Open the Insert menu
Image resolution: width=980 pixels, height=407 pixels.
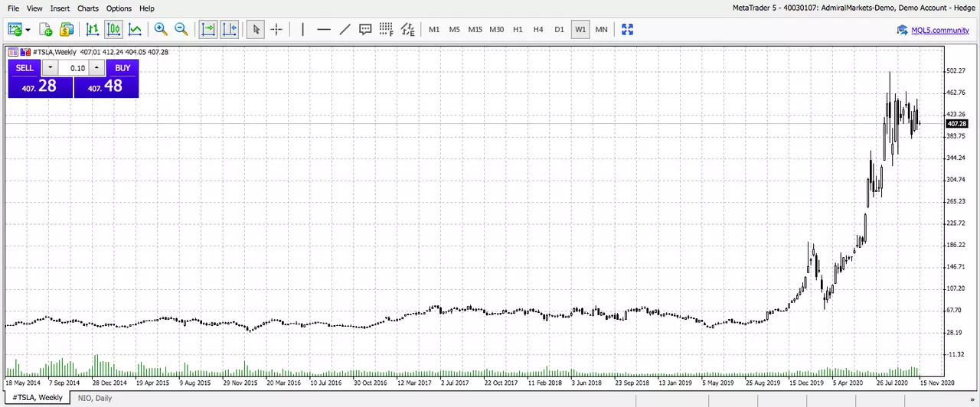coord(60,8)
